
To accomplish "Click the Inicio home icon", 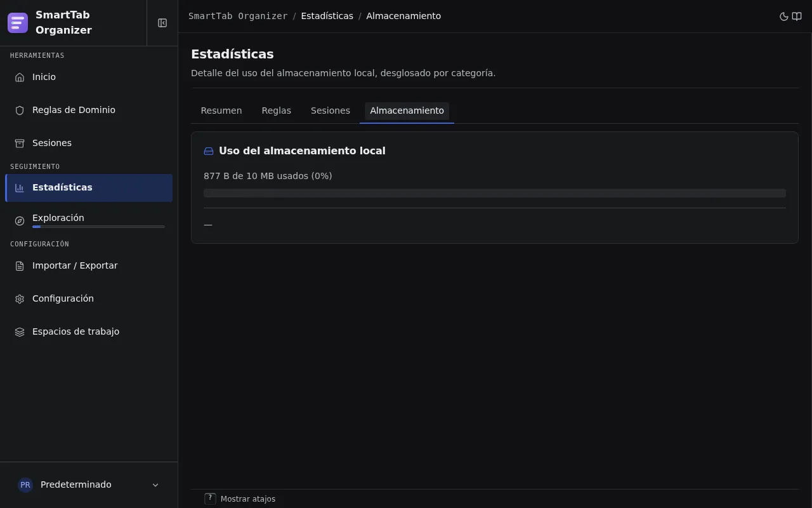I will tap(20, 77).
